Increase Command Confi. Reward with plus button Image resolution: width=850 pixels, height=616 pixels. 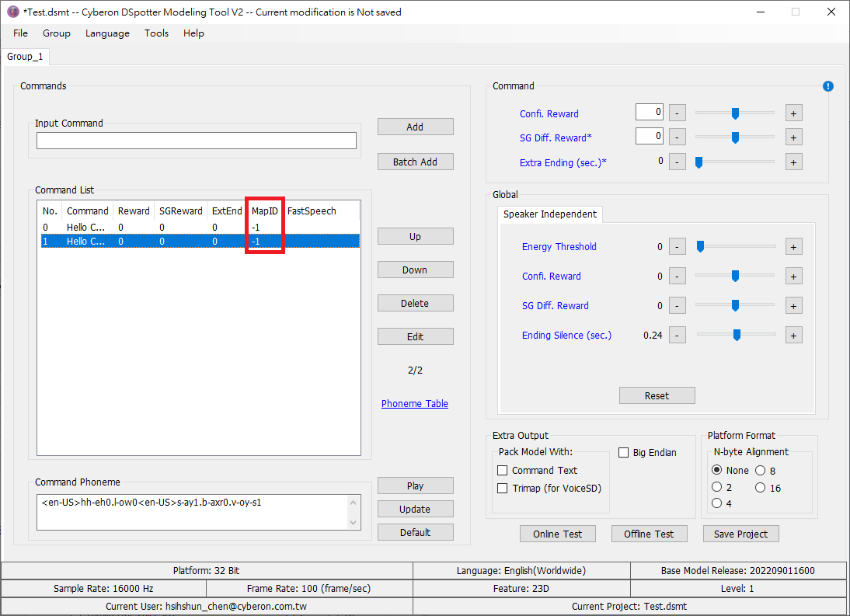(793, 113)
